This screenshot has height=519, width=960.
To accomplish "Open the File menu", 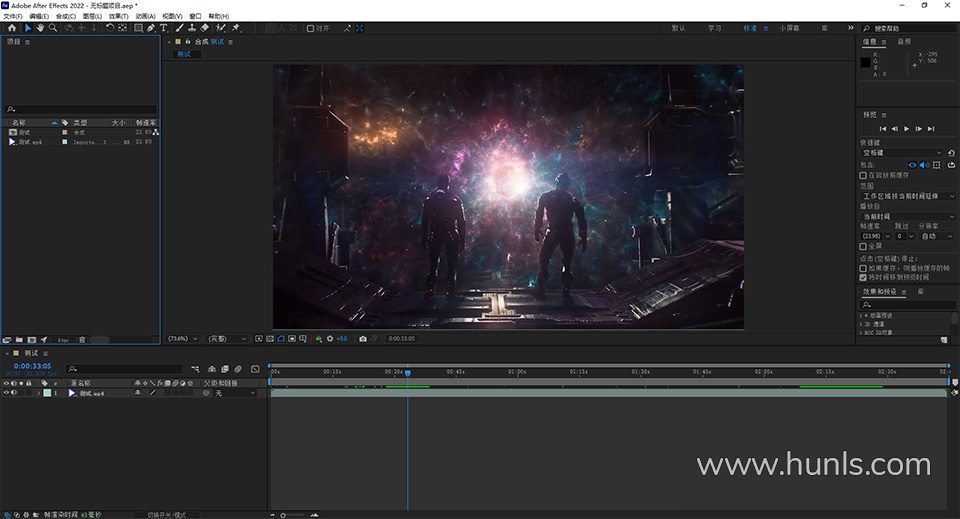I will [x=13, y=17].
